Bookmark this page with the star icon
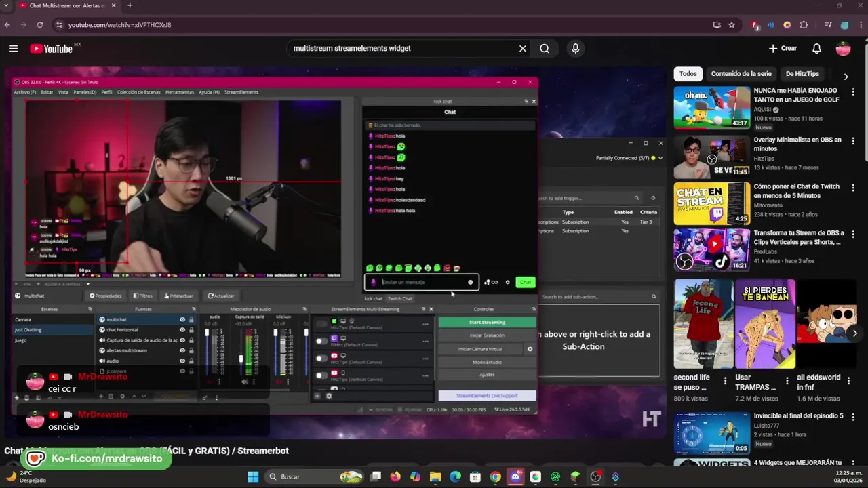 tap(732, 25)
